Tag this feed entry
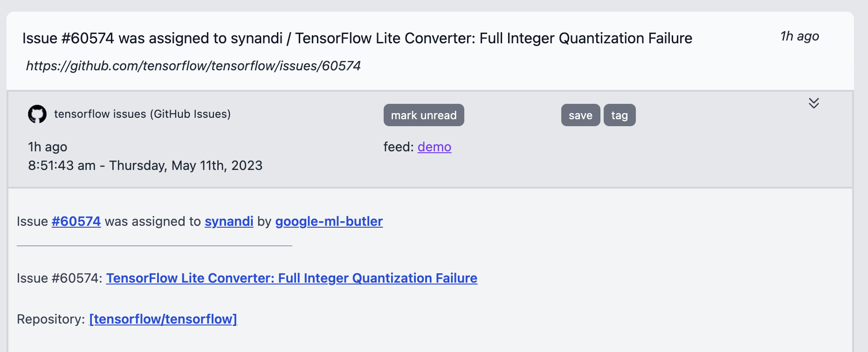 click(620, 115)
